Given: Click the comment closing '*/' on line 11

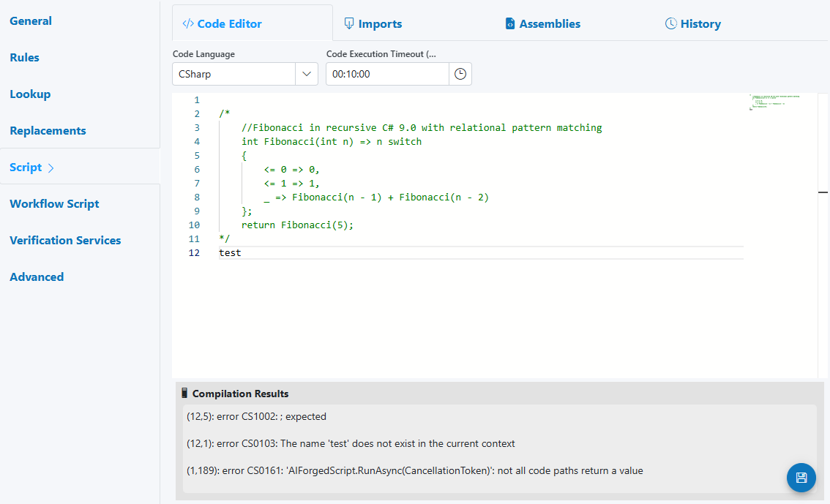Looking at the screenshot, I should point(224,238).
